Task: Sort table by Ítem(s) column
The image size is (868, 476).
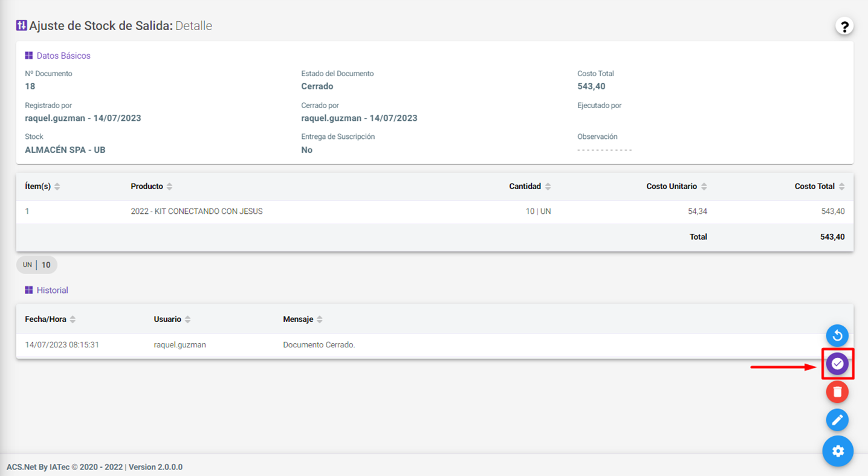Action: [x=42, y=187]
